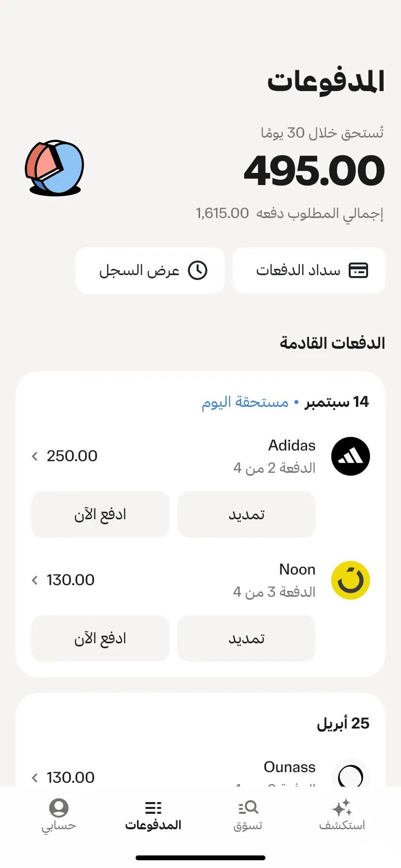
Task: Click ادفع الآن button for Noon payment
Action: (x=100, y=638)
